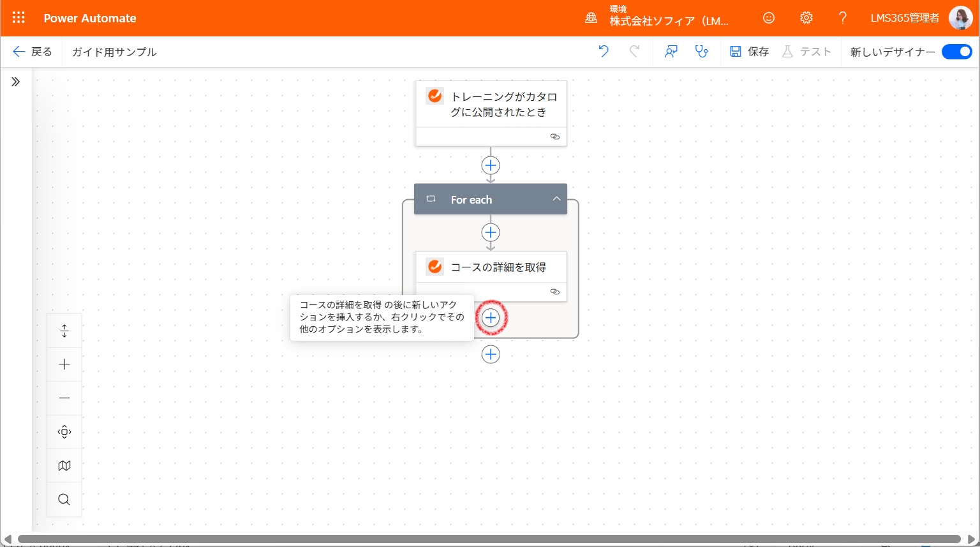Toggle the 新しいデザイナー switch

(x=957, y=52)
